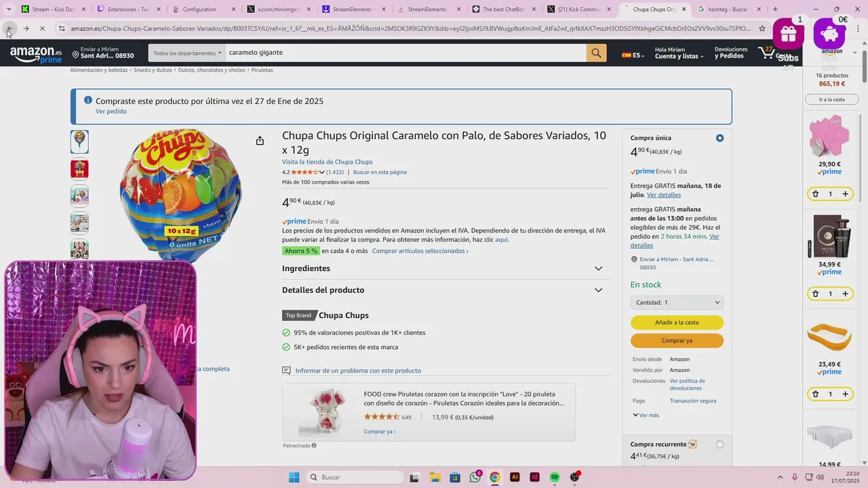Screen dimensions: 868x488
Task: Stop the page loading
Action: [42, 28]
